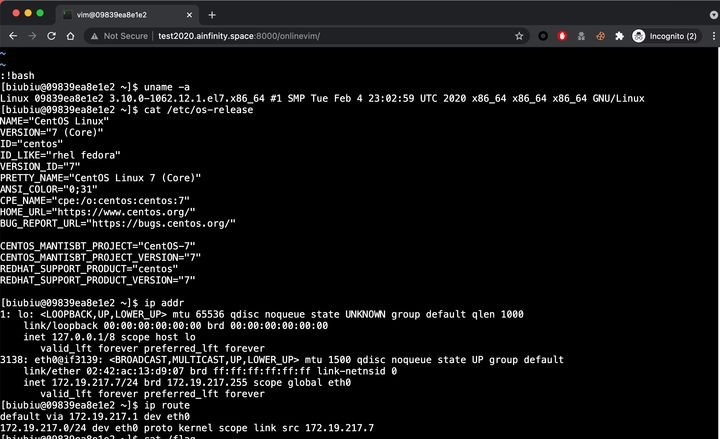720x439 pixels.
Task: Open the Extensions puzzle piece menu
Action: coord(619,36)
